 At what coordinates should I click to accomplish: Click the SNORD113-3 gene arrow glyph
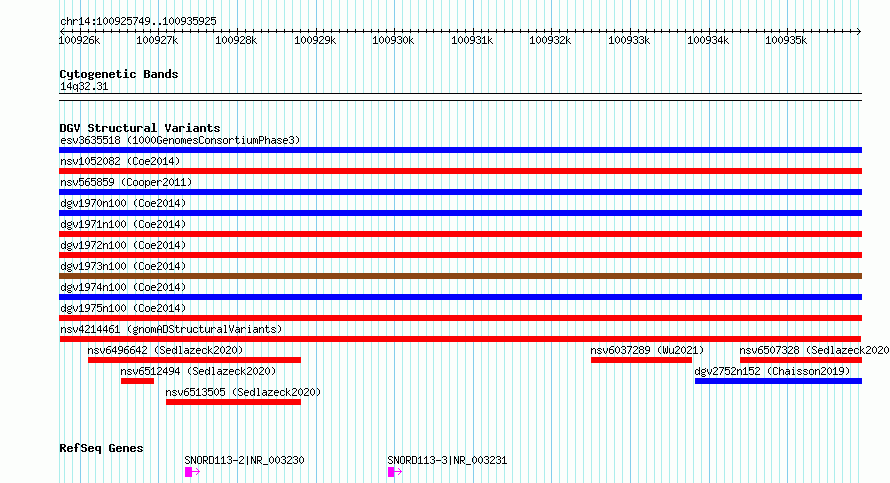point(395,472)
